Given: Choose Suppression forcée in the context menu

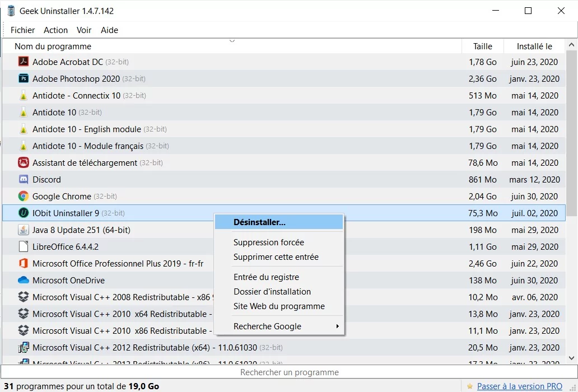Looking at the screenshot, I should [x=279, y=242].
